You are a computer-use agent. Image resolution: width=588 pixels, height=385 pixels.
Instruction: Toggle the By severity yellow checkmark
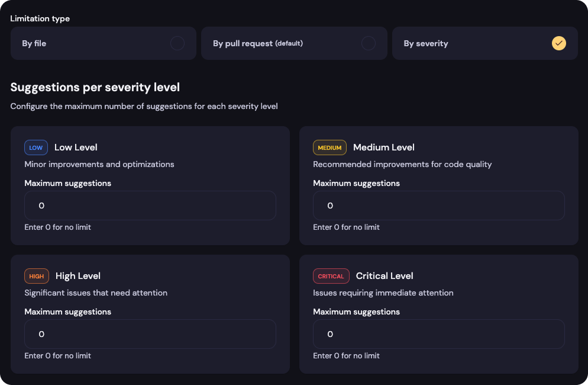(559, 44)
